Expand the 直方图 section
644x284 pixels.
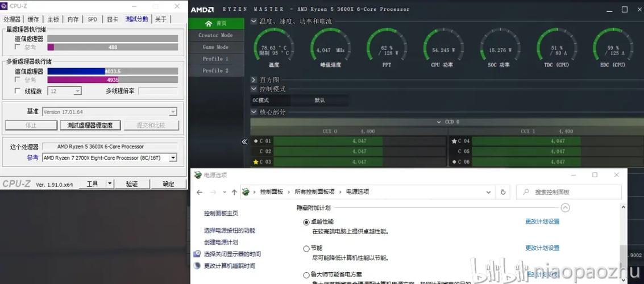pyautogui.click(x=254, y=80)
